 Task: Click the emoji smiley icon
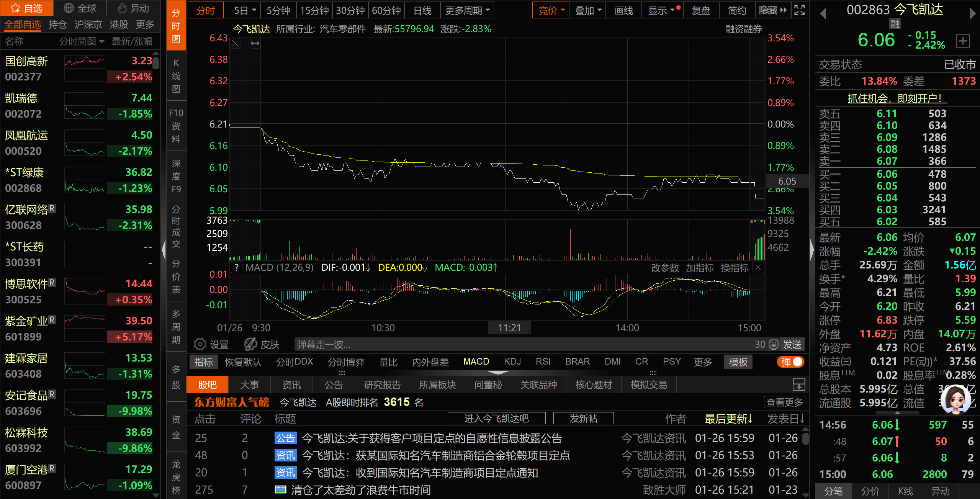[774, 344]
